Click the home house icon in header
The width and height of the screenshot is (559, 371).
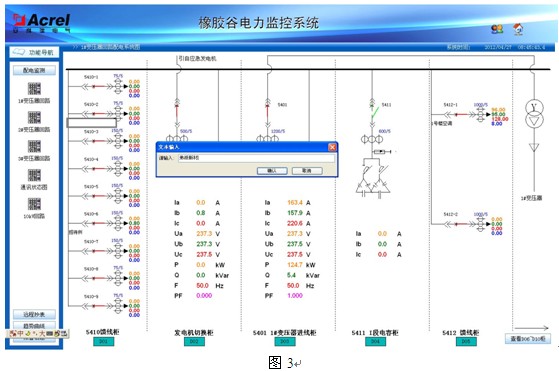click(x=518, y=29)
